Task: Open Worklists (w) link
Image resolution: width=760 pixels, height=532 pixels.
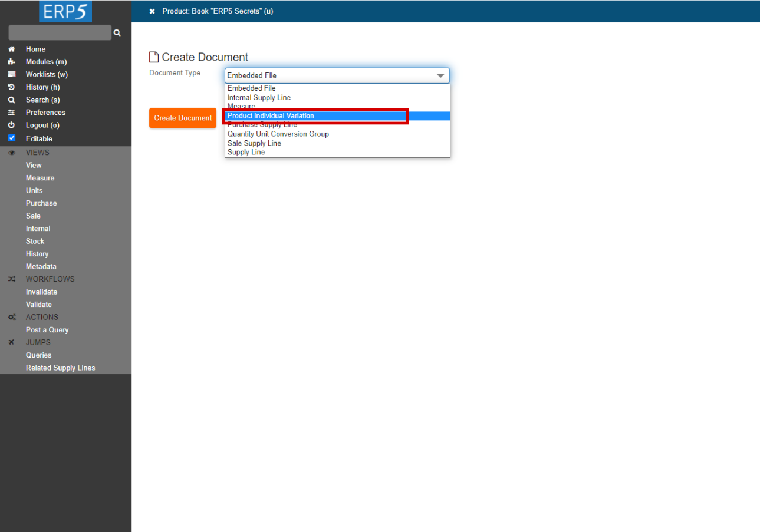Action: click(47, 74)
